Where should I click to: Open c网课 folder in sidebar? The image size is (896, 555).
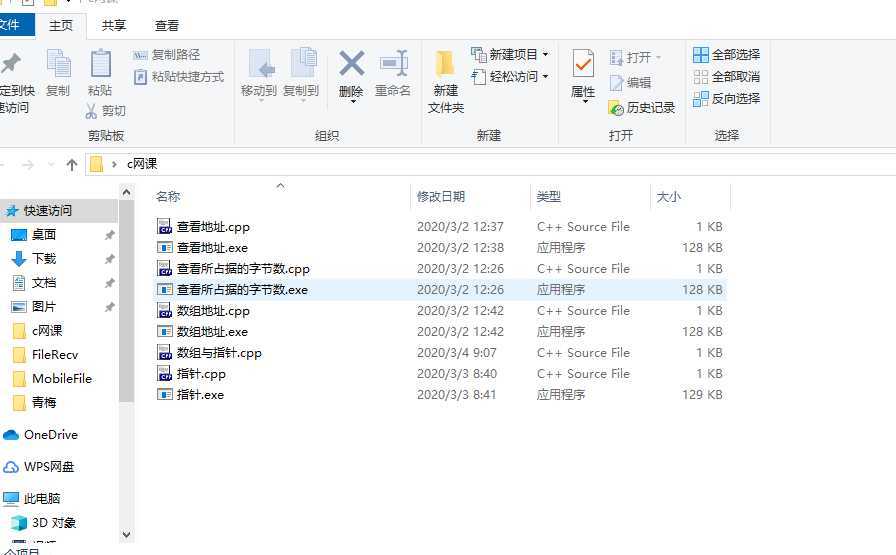[47, 330]
